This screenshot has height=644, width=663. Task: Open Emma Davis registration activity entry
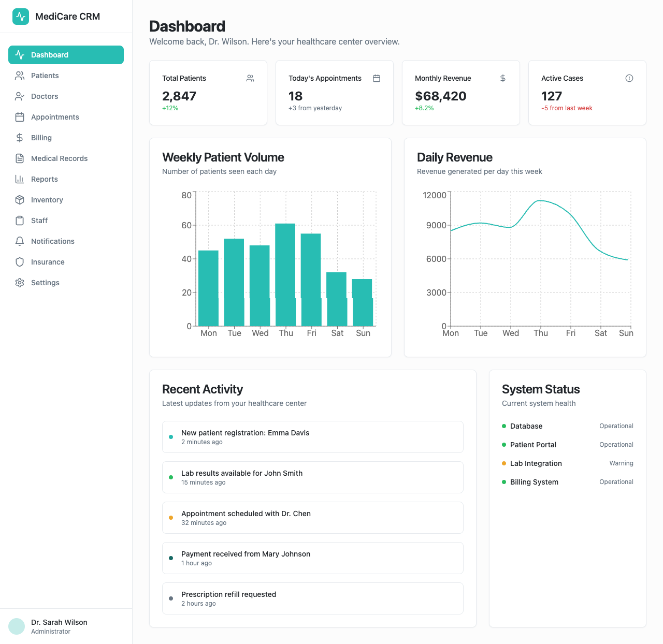click(x=312, y=437)
